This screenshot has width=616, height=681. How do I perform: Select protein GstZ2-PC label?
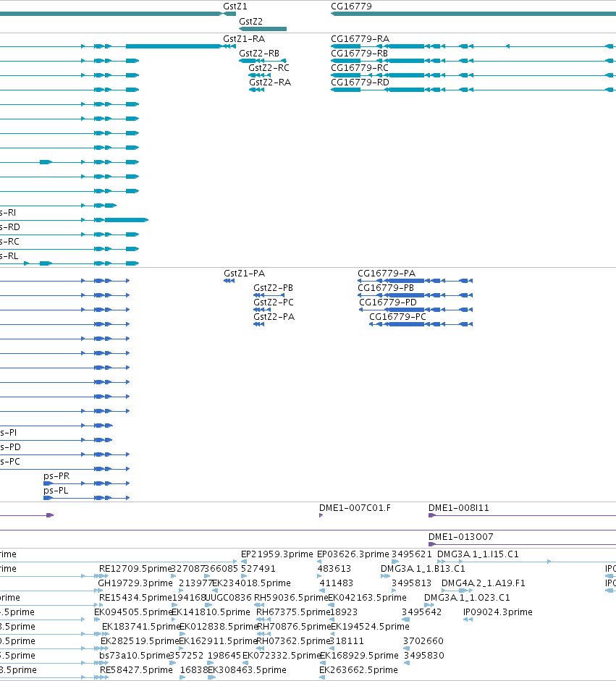pos(273,303)
